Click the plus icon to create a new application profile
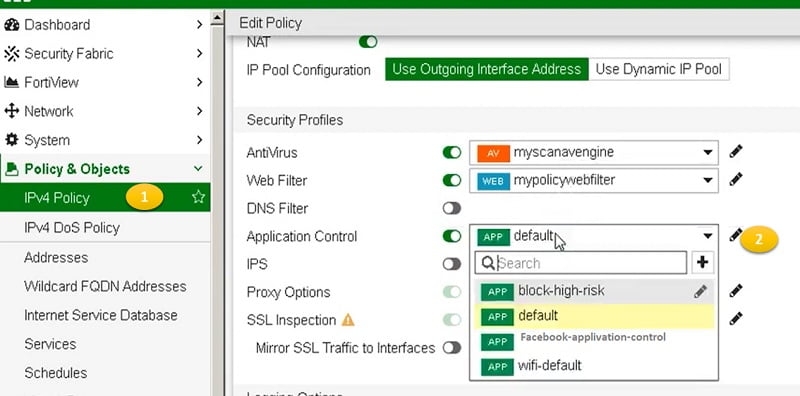This screenshot has height=396, width=800. (x=703, y=262)
